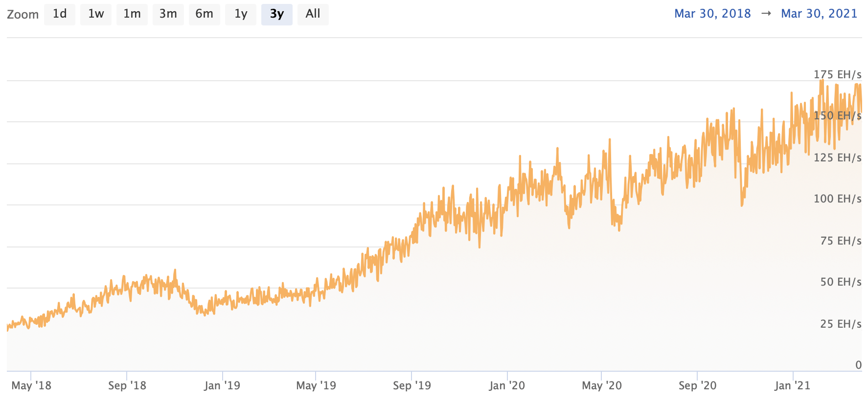The width and height of the screenshot is (868, 403).
Task: Click the May '18 date label
Action: pos(31,386)
